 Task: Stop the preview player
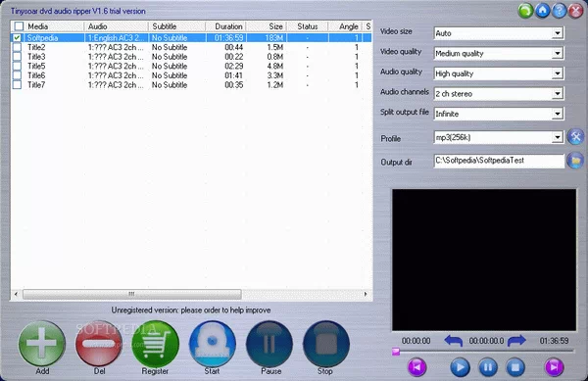coord(515,366)
